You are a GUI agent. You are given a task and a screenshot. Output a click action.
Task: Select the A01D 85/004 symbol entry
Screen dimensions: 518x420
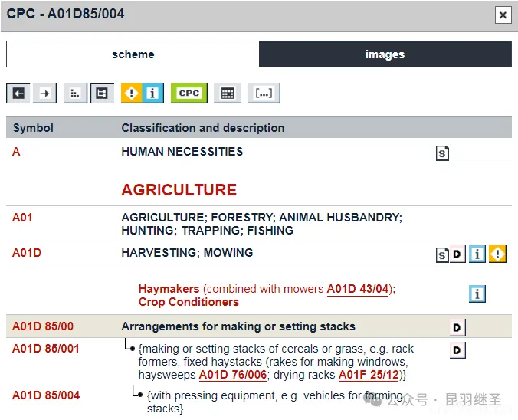(45, 395)
